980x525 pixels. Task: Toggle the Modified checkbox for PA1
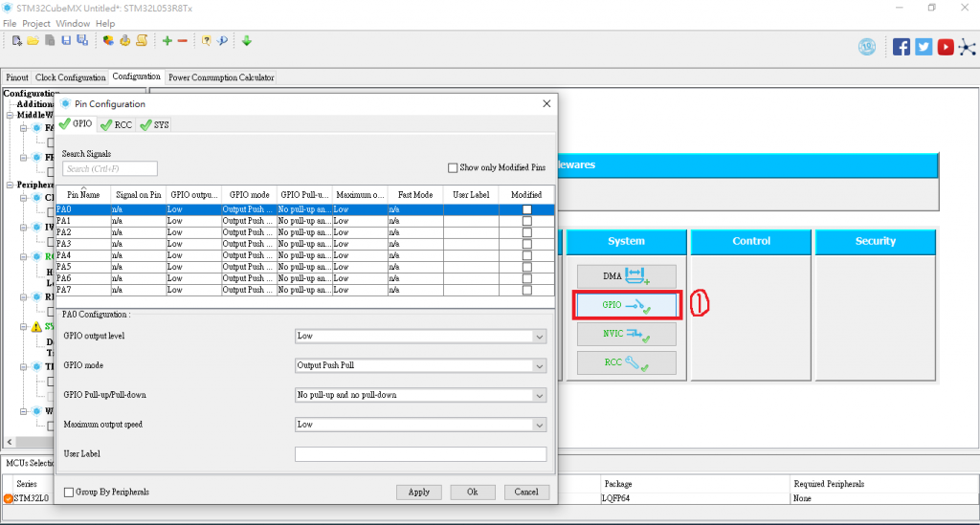(x=527, y=221)
